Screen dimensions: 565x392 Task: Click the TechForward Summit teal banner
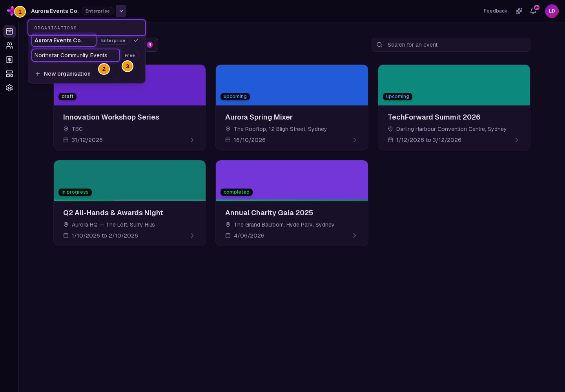tap(454, 85)
